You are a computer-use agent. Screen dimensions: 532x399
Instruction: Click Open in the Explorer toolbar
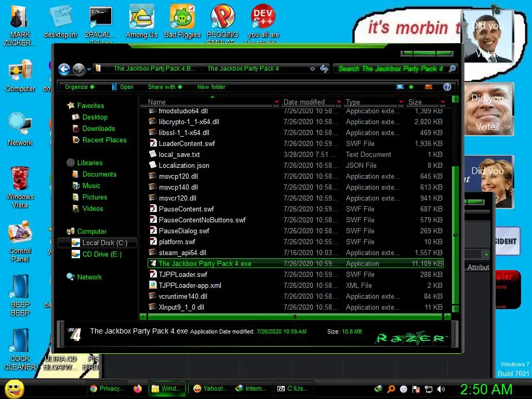click(x=123, y=87)
